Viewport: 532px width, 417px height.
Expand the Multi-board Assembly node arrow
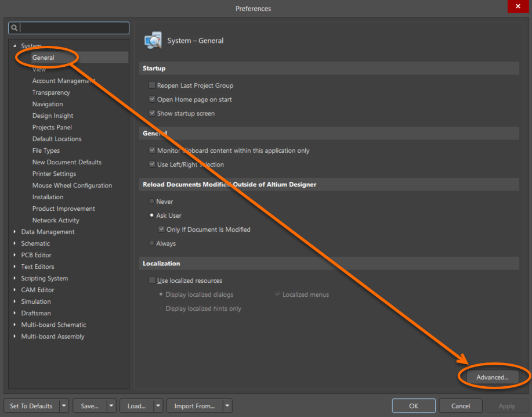15,336
